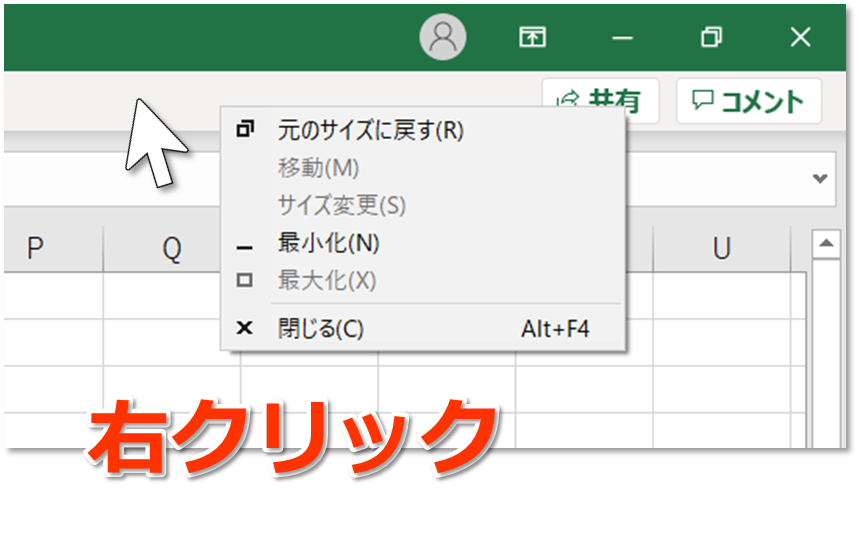The image size is (859, 557).
Task: Close Excel with the X title button
Action: point(800,37)
